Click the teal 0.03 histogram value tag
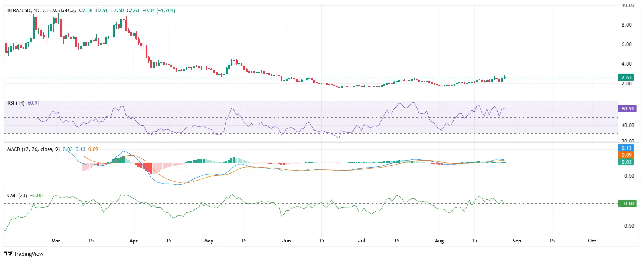 627,162
